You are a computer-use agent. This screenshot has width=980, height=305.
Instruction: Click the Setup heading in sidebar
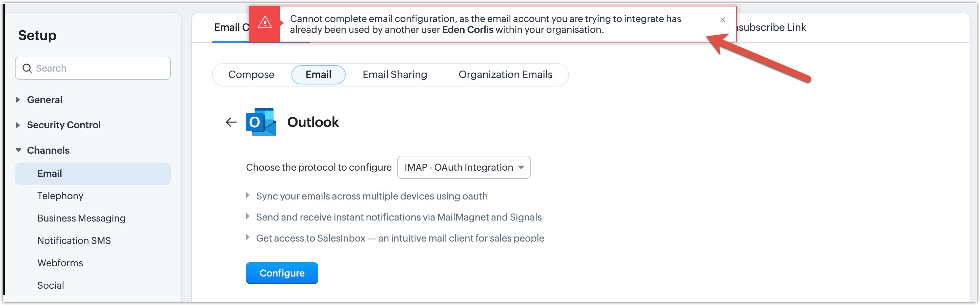point(37,35)
